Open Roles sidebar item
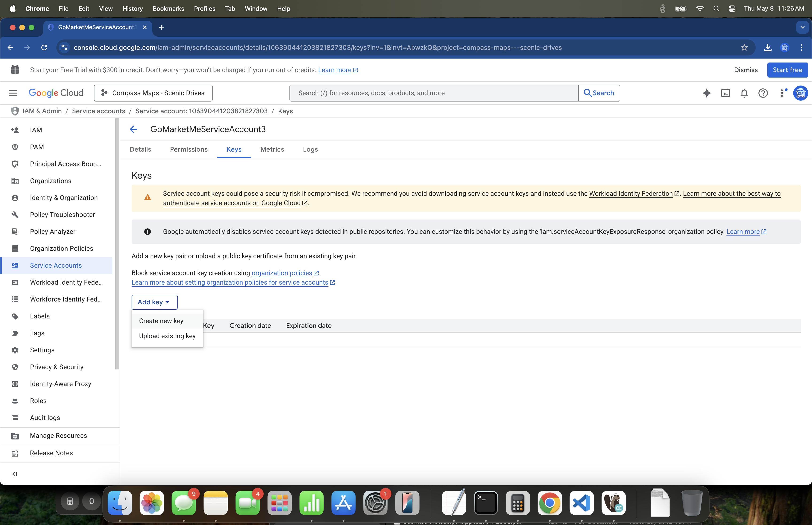The image size is (812, 525). (x=56, y=401)
